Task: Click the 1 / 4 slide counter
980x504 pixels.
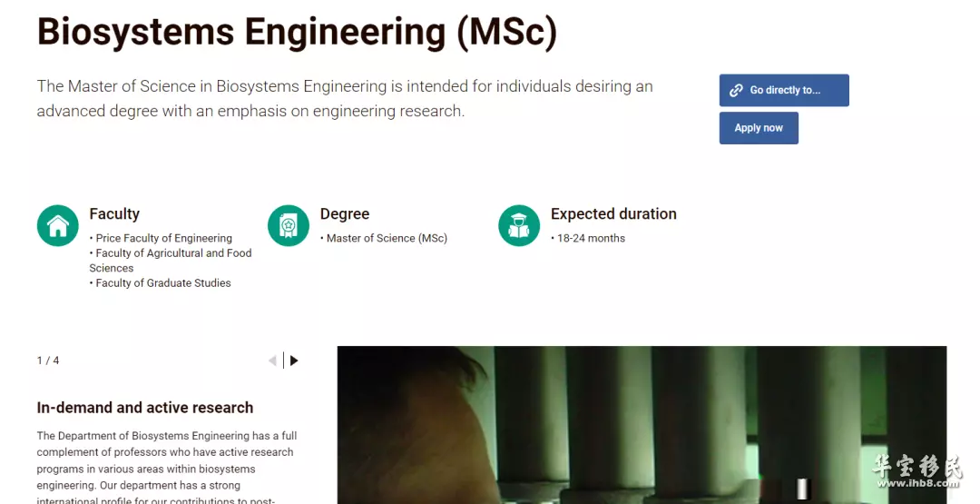Action: coord(48,361)
